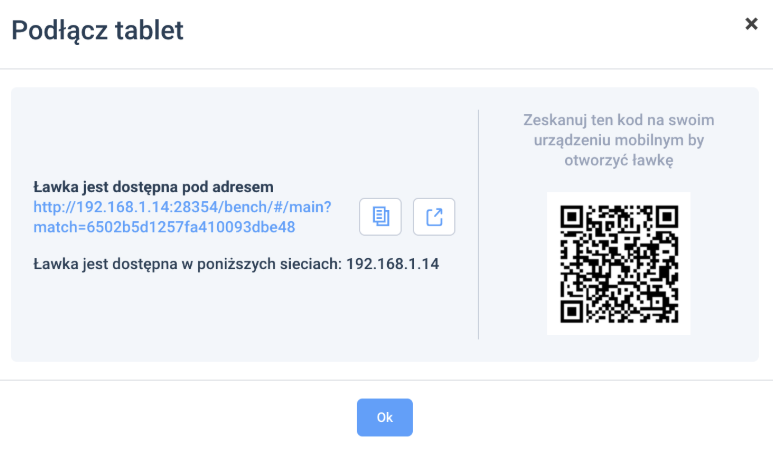This screenshot has height=464, width=784.
Task: Click the "Podłącz tablet" dialog title
Action: tap(97, 30)
